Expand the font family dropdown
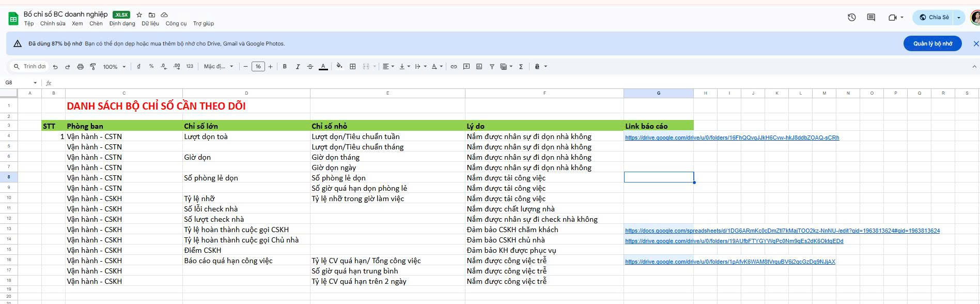Screen dimensions: 980x304 (x=219, y=67)
